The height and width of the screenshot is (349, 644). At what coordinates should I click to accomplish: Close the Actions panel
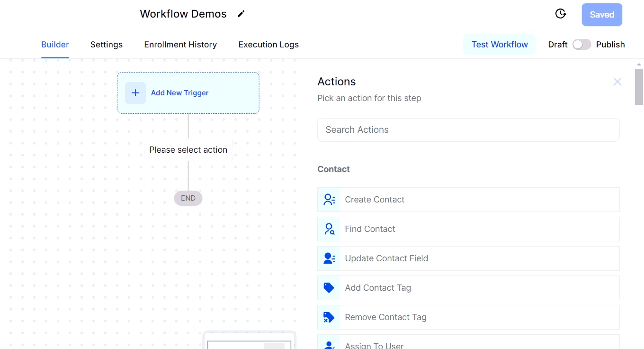[617, 82]
